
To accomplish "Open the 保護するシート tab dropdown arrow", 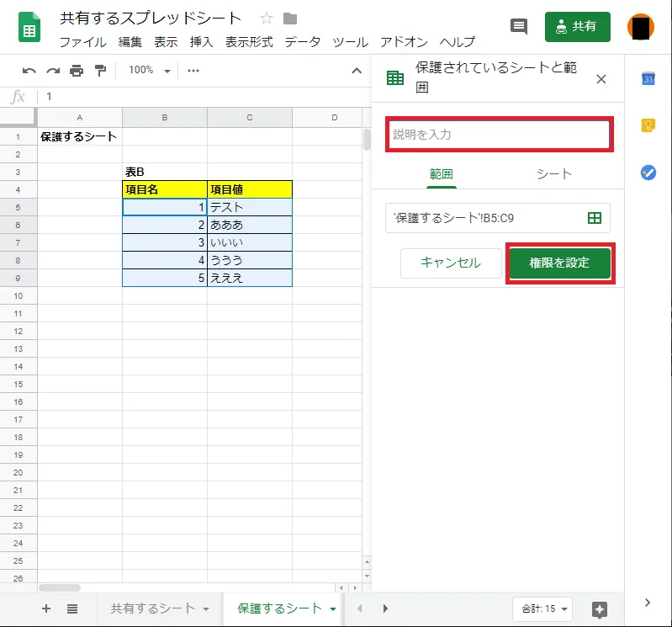I will click(x=332, y=609).
